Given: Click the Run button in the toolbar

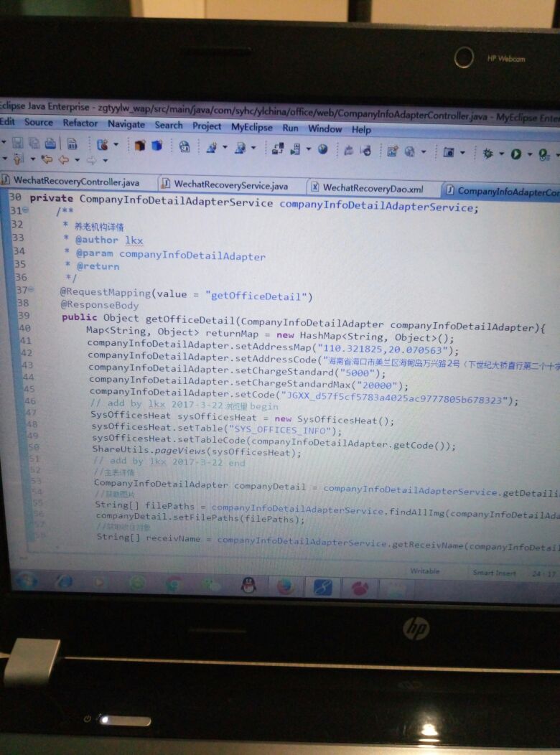Looking at the screenshot, I should click(515, 153).
